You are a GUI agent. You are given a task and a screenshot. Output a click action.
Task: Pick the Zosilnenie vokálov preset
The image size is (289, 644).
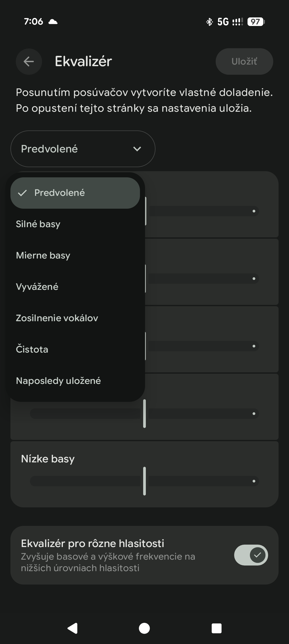(57, 318)
